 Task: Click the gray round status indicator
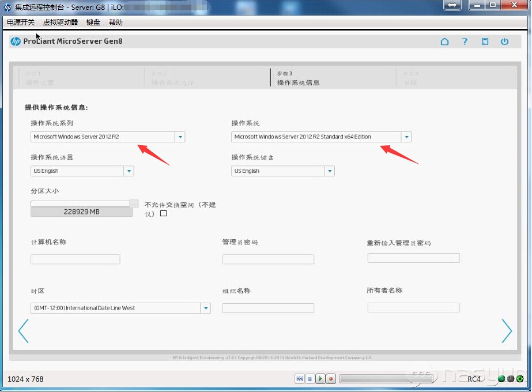(510, 379)
